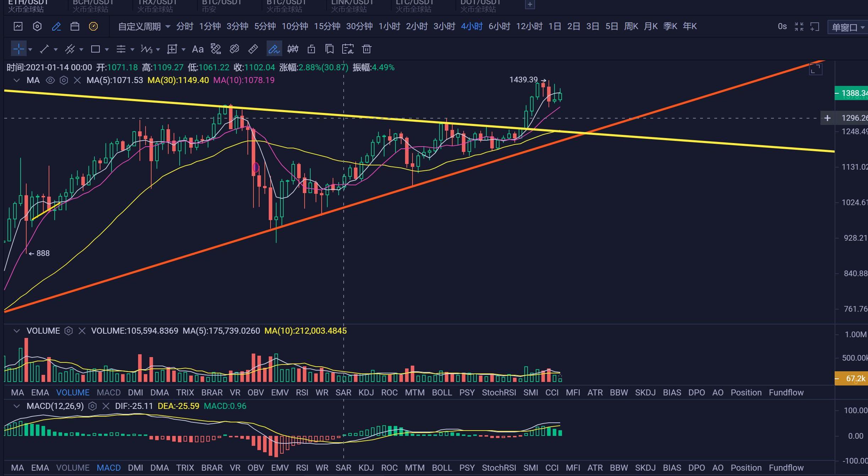This screenshot has width=868, height=476.
Task: Toggle the pencil draw toolbar icon
Action: click(x=56, y=26)
